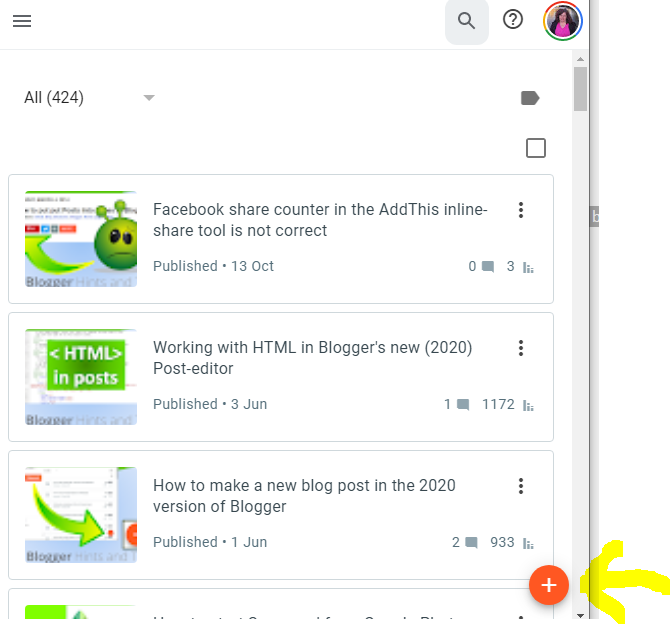This screenshot has height=624, width=670.
Task: Open three-dot menu for Facebook share counter post
Action: tap(521, 210)
